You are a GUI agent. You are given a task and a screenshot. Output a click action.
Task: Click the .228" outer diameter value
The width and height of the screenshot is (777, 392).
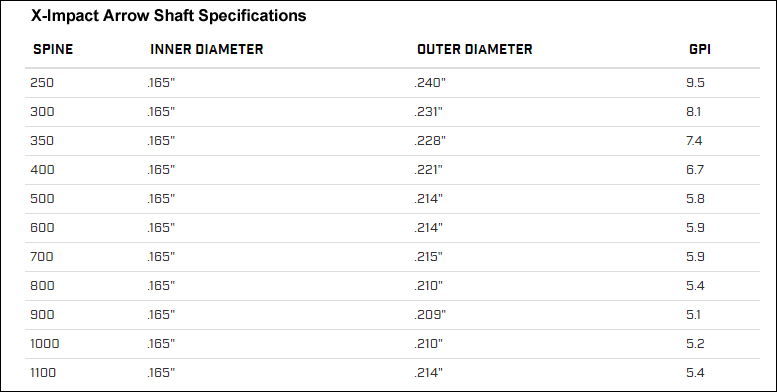[430, 141]
